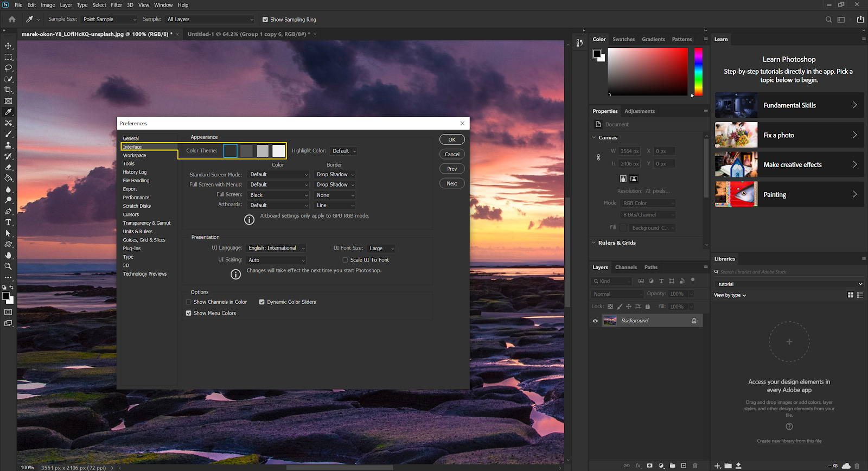Uncheck Dynamic Color Sliders
Image resolution: width=868 pixels, height=471 pixels.
point(262,302)
